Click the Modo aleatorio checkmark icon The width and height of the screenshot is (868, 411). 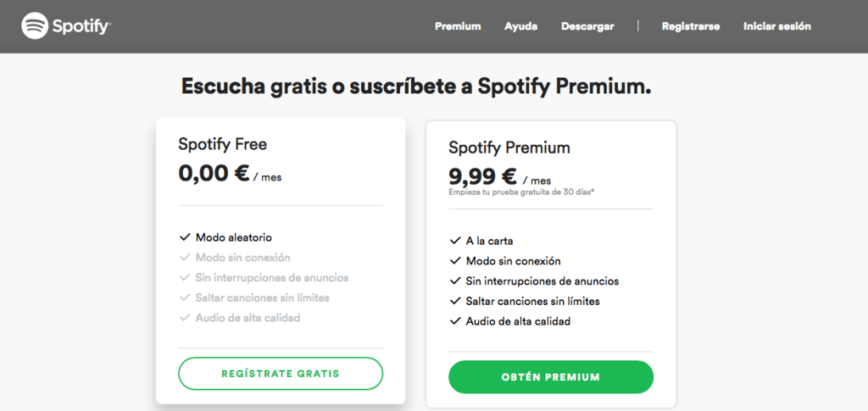[x=185, y=237]
